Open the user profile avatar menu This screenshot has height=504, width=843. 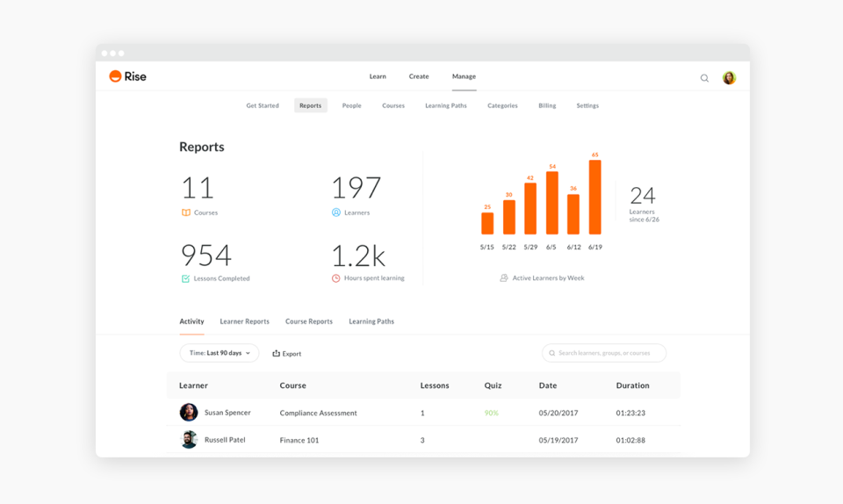click(x=729, y=78)
